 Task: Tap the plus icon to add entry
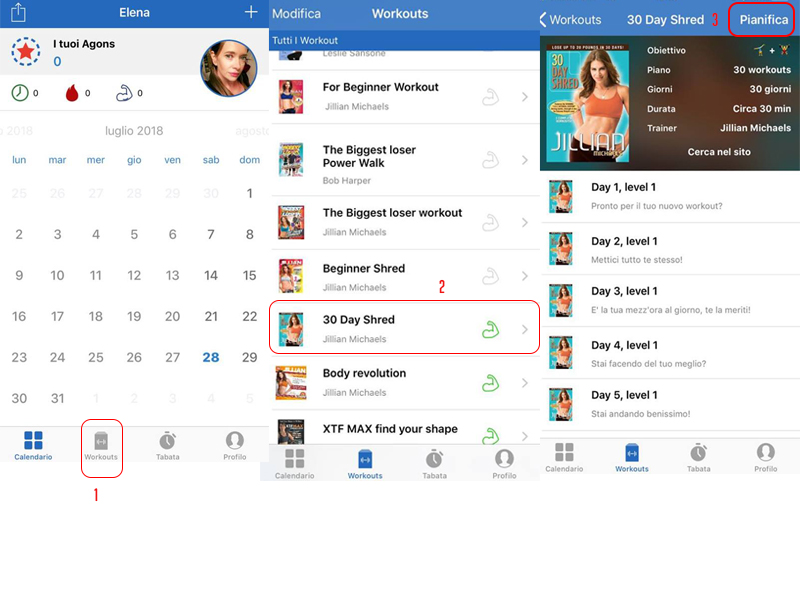pos(251,12)
